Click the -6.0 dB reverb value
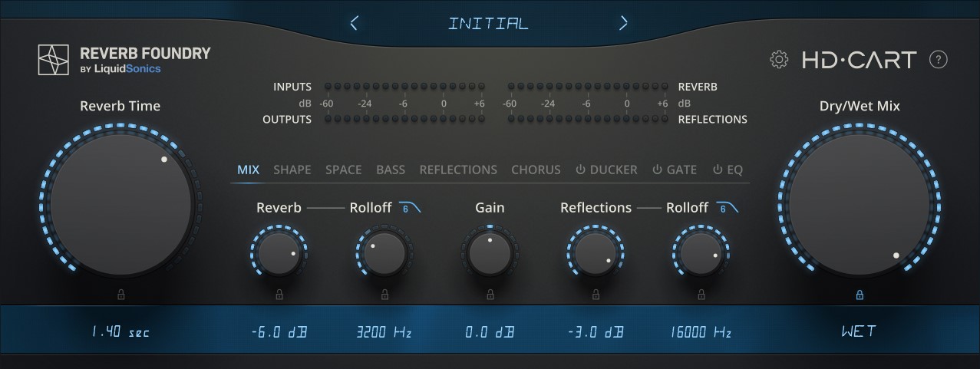Viewport: 980px width, 369px height. [279, 332]
